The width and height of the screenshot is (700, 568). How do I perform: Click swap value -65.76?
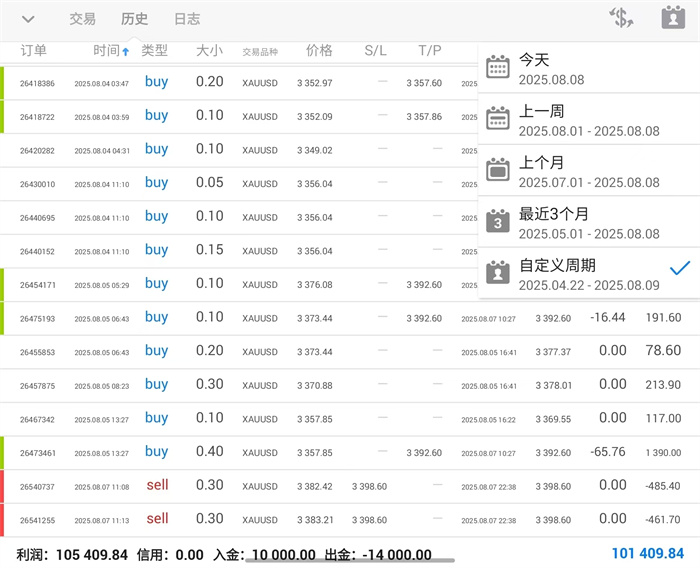608,452
